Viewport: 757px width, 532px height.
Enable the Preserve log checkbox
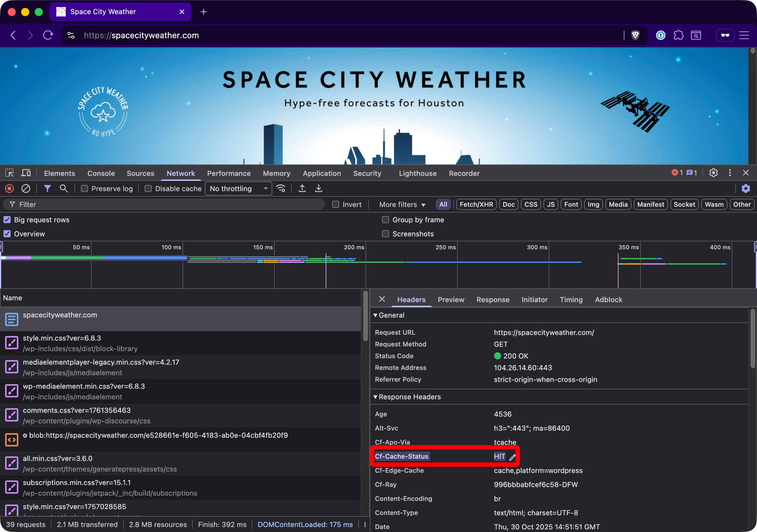pyautogui.click(x=85, y=188)
